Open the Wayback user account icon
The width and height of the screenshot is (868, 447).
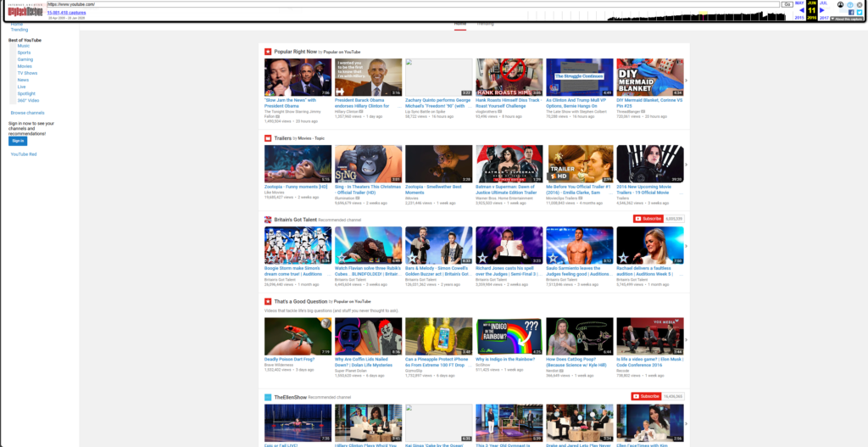coord(840,4)
